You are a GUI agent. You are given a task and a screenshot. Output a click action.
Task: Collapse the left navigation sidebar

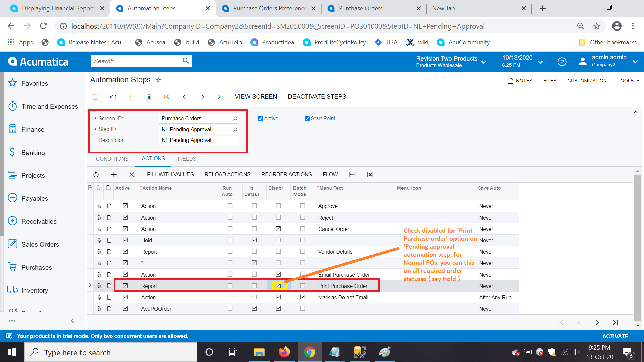(x=72, y=321)
